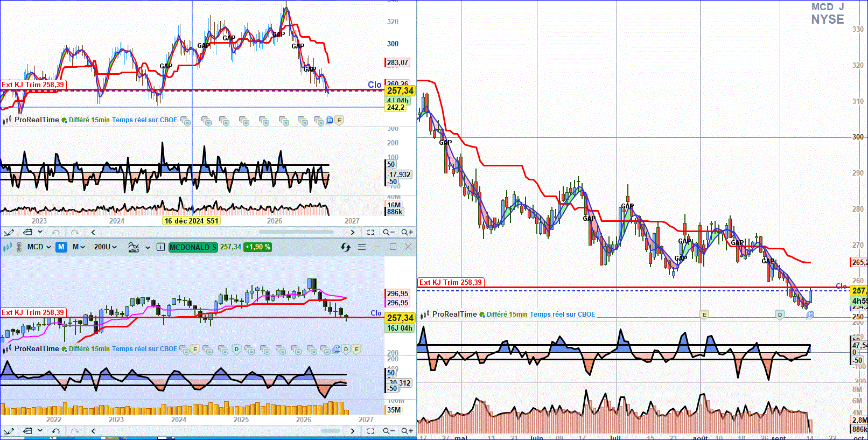Screen dimensions: 868x440
Task: Open the 200U units dropdown
Action: click(105, 247)
